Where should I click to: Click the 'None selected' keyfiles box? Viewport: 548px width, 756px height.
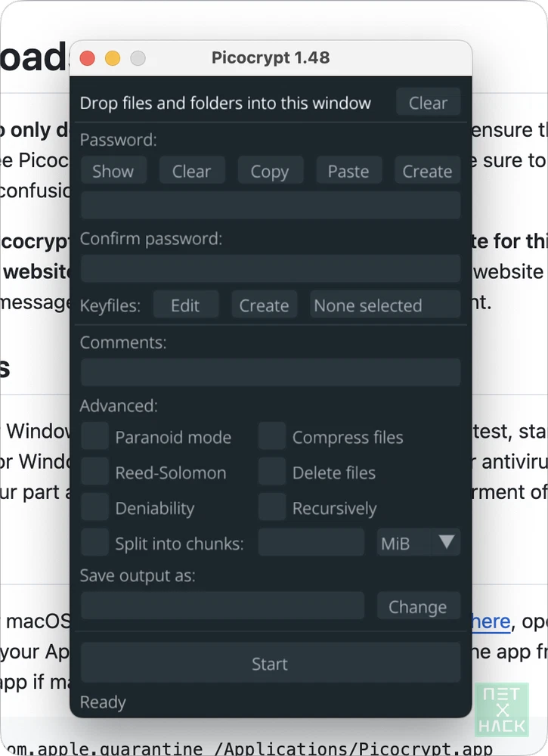pyautogui.click(x=385, y=305)
